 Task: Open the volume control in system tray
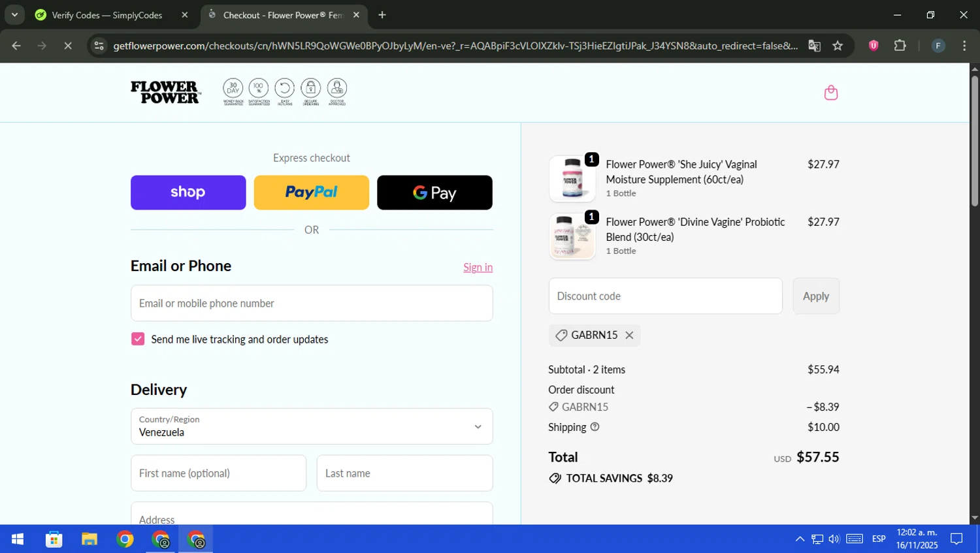click(834, 539)
